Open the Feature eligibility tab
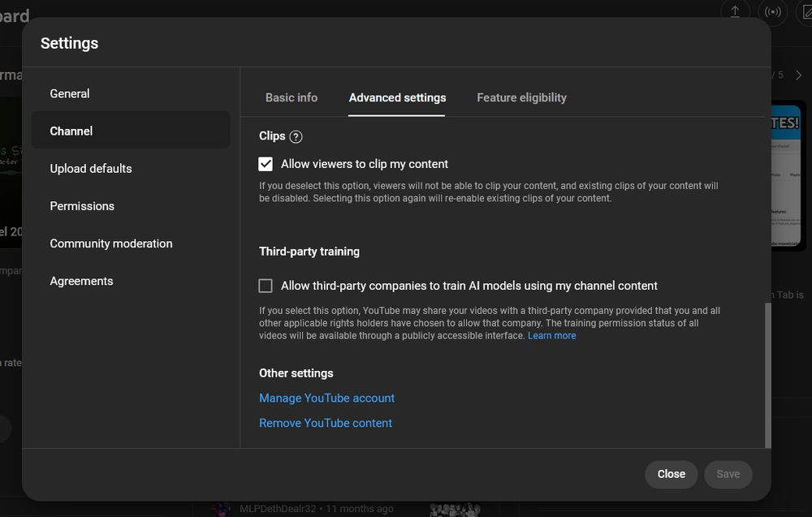The image size is (812, 517). [x=521, y=97]
